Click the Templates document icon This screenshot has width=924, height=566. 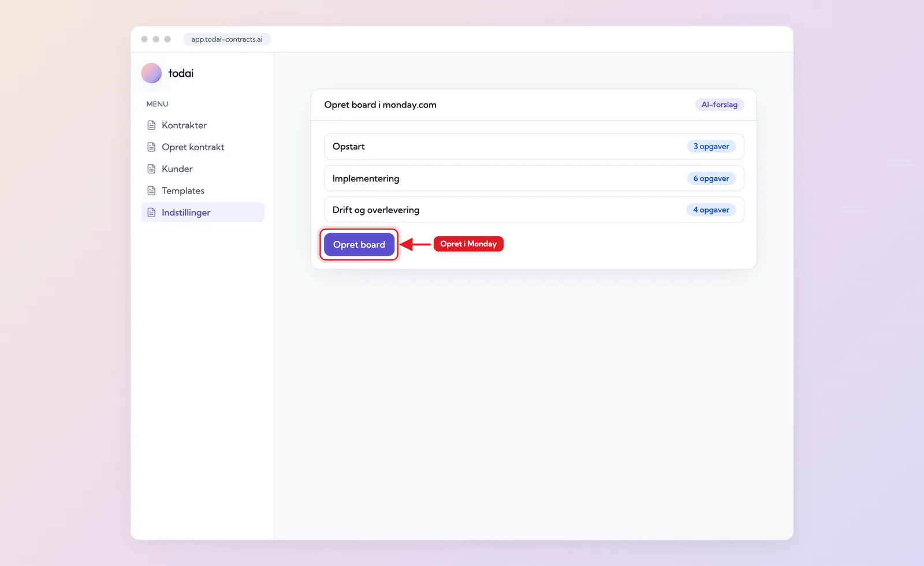[x=151, y=191]
